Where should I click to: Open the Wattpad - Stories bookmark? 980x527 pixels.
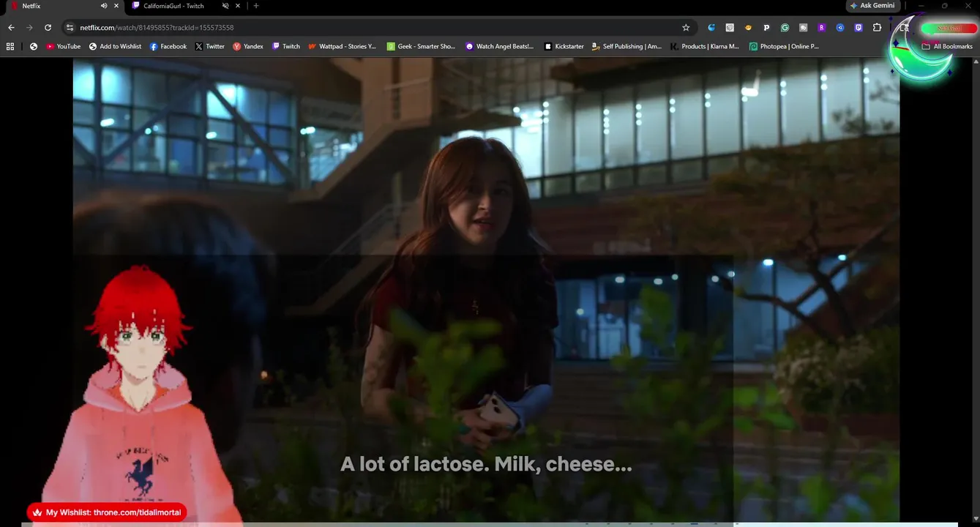click(x=343, y=46)
